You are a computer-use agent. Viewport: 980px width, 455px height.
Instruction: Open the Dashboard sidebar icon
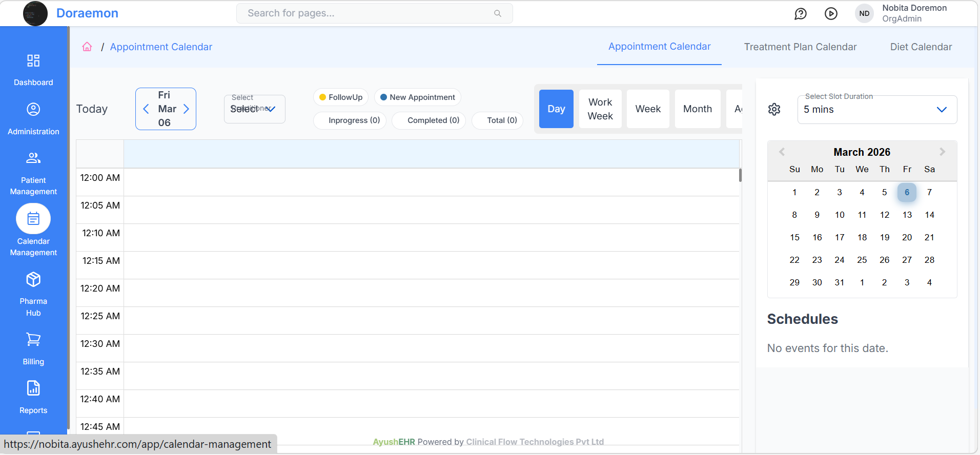[x=33, y=61]
